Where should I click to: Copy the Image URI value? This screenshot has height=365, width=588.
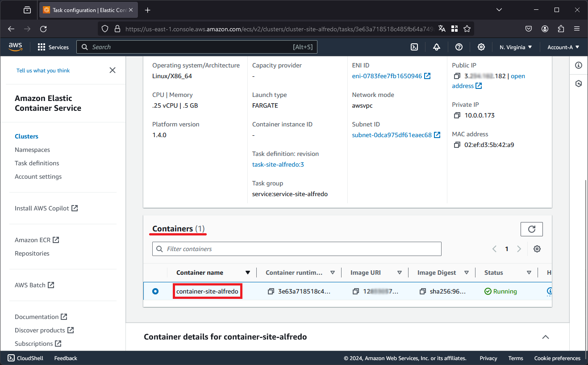click(x=355, y=291)
